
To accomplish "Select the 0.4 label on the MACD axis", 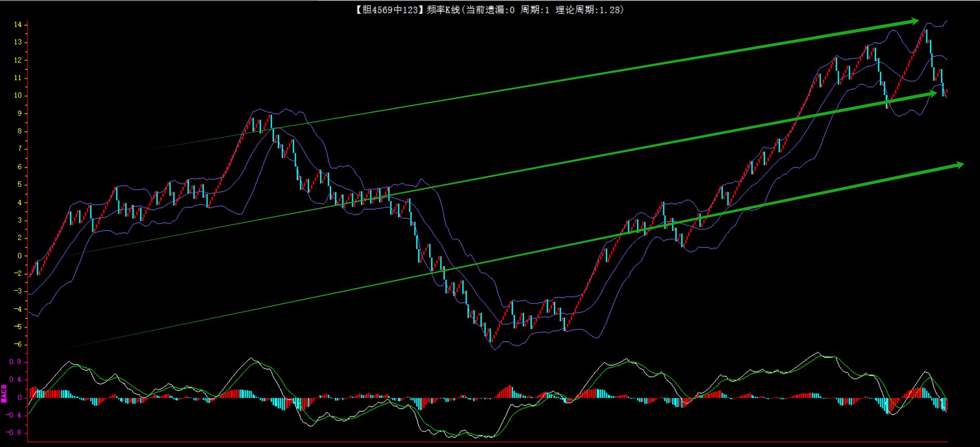I will coord(15,380).
